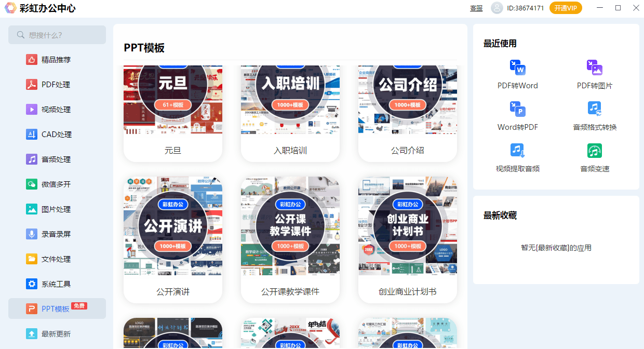Open the 音频格式转换 recent tool icon
The image size is (644, 349).
click(x=595, y=109)
